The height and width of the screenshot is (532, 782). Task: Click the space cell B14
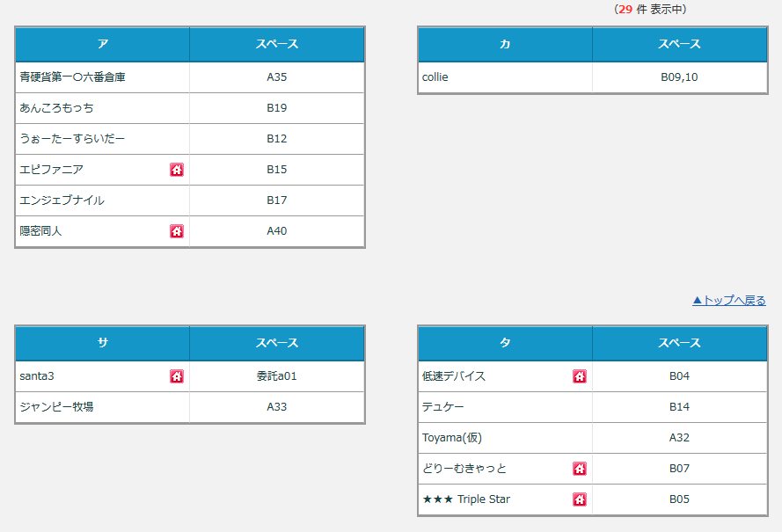click(679, 407)
